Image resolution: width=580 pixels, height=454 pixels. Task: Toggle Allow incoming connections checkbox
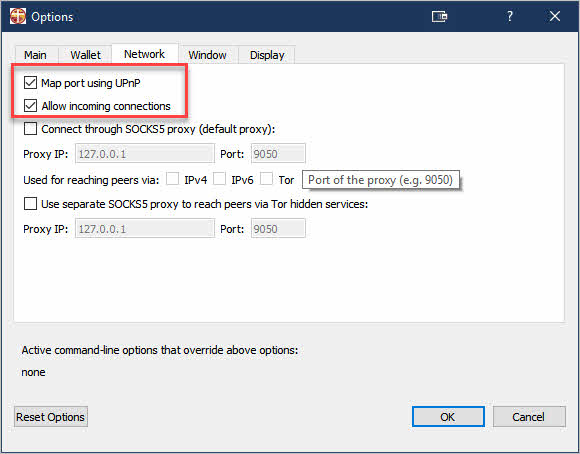(x=30, y=106)
